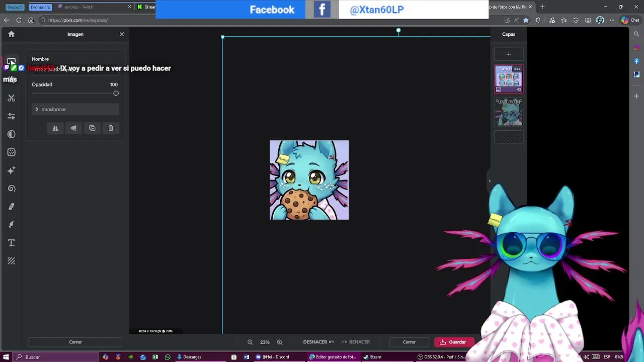Viewport: 644px width, 362px height.
Task: Select the scissors cutout tool
Action: pos(11,98)
